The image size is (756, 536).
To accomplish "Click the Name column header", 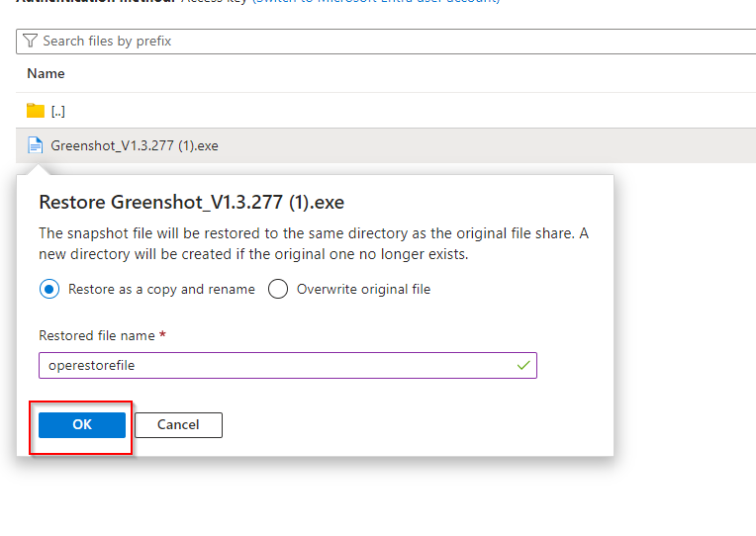I will tap(46, 74).
